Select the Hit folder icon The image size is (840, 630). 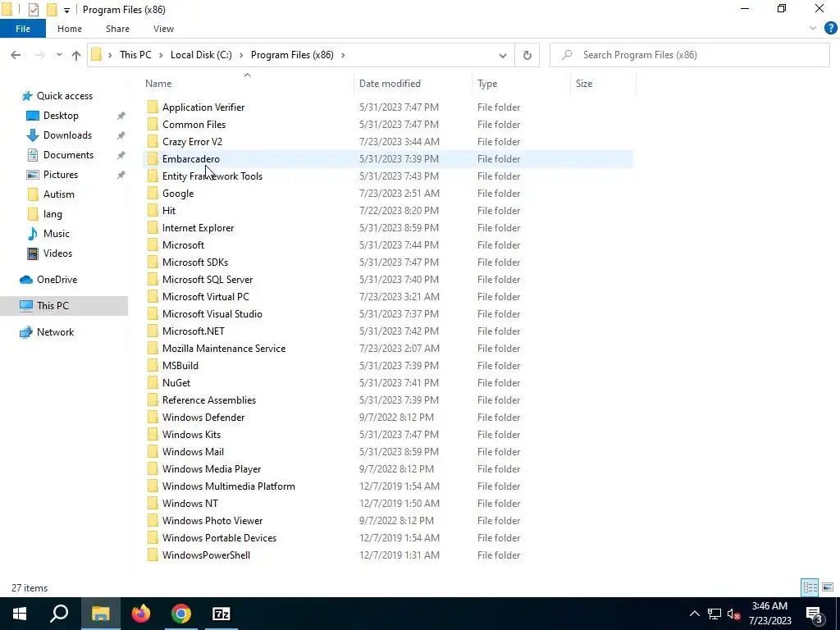(153, 211)
